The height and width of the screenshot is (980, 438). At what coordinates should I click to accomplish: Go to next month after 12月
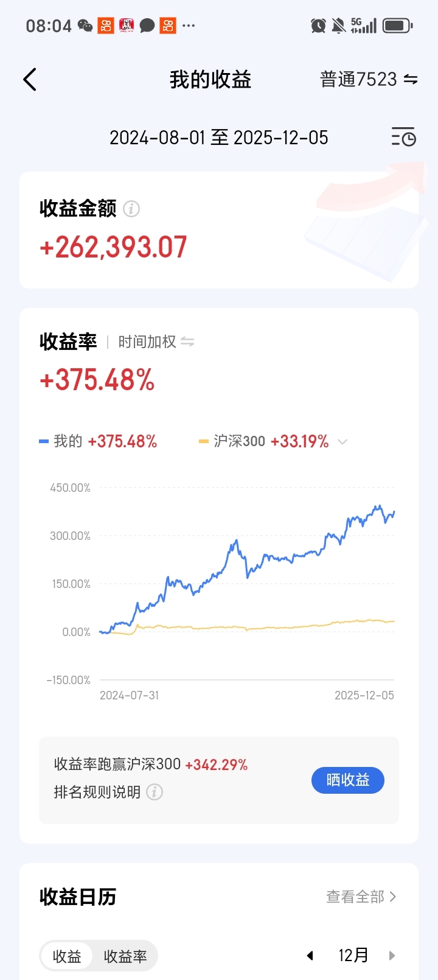click(392, 956)
